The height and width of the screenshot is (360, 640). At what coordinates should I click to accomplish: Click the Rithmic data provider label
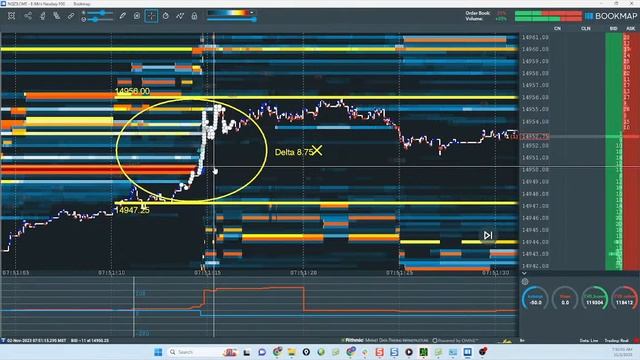353,340
